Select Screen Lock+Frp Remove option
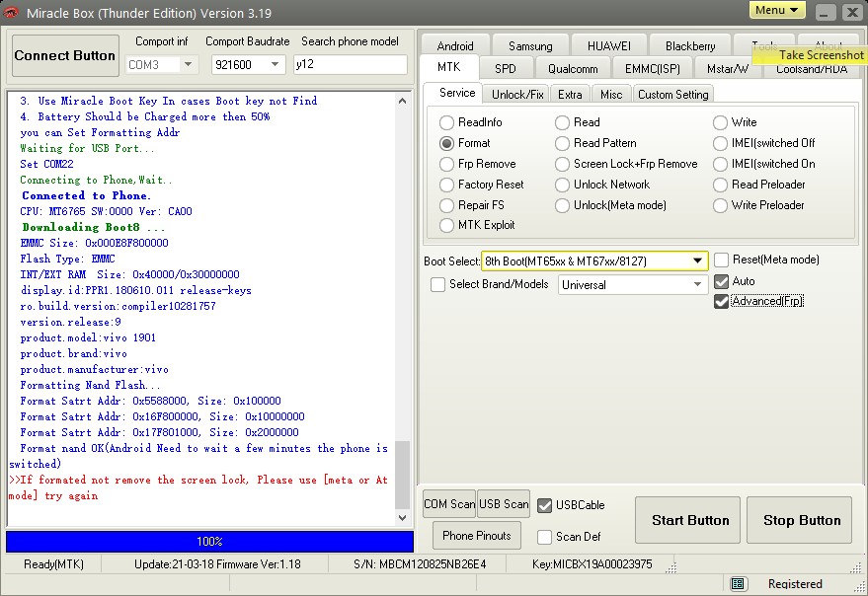This screenshot has height=596, width=868. [562, 164]
